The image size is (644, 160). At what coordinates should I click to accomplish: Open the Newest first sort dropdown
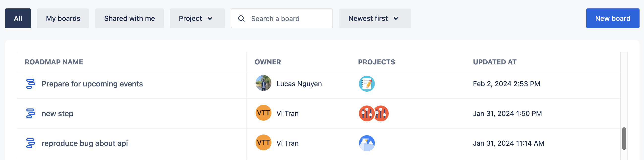pos(375,19)
